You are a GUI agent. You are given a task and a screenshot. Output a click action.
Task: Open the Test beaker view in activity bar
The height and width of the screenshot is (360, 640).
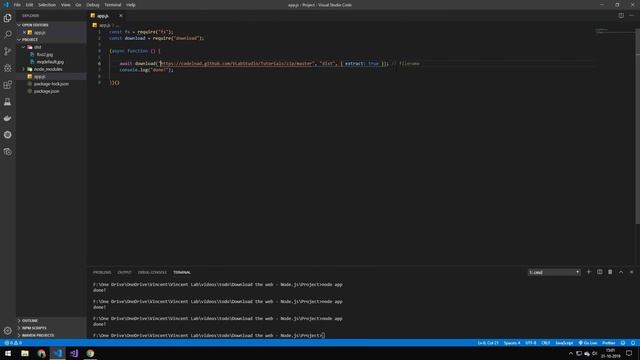(x=8, y=102)
